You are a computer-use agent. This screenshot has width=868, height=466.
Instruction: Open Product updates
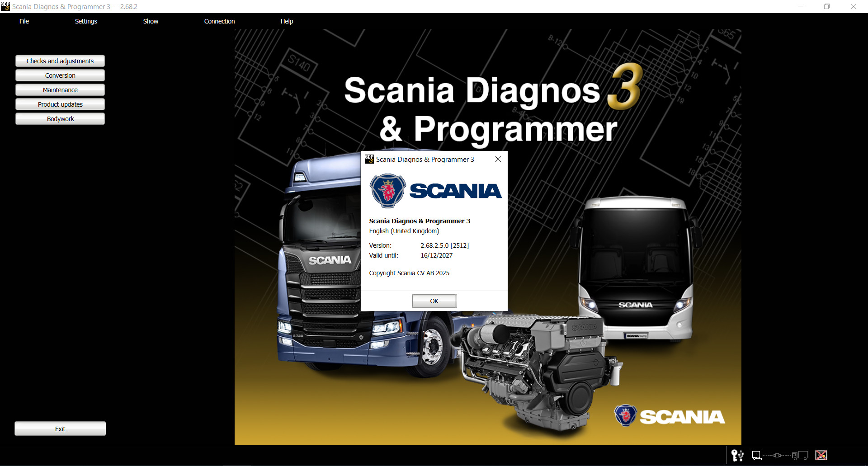coord(60,104)
